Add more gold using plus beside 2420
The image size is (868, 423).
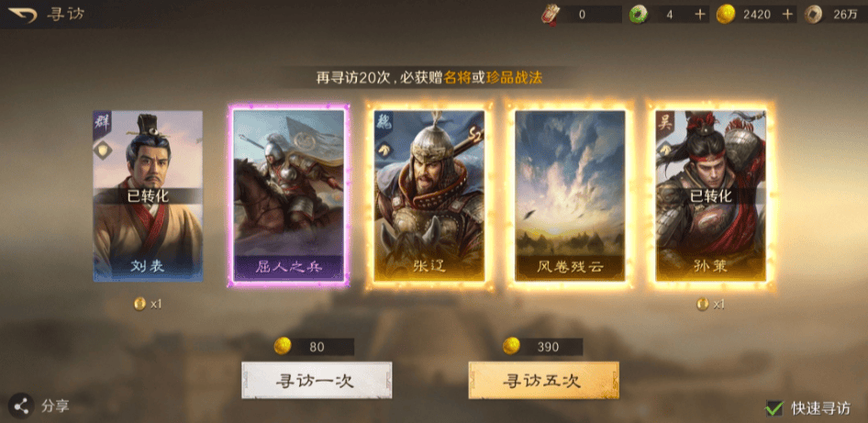pyautogui.click(x=787, y=15)
